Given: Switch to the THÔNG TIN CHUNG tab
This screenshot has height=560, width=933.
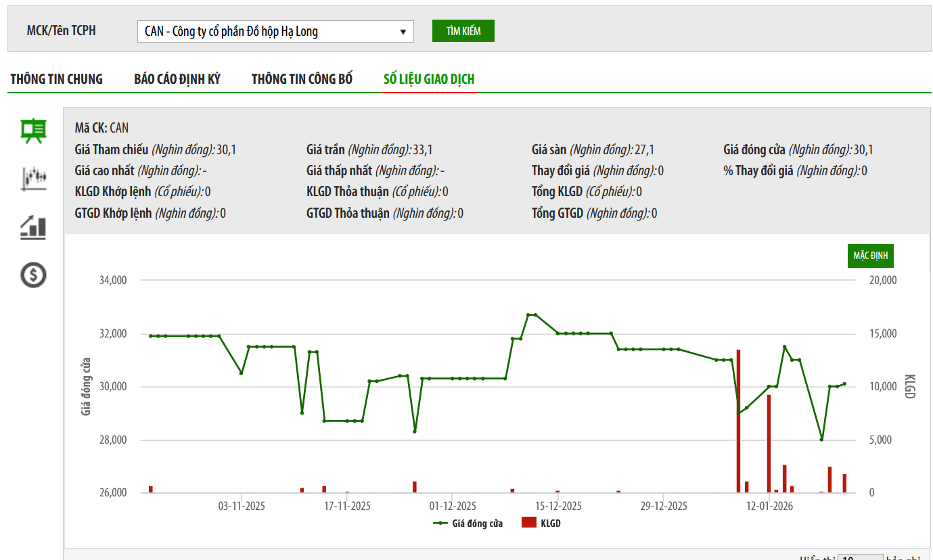Looking at the screenshot, I should [57, 79].
